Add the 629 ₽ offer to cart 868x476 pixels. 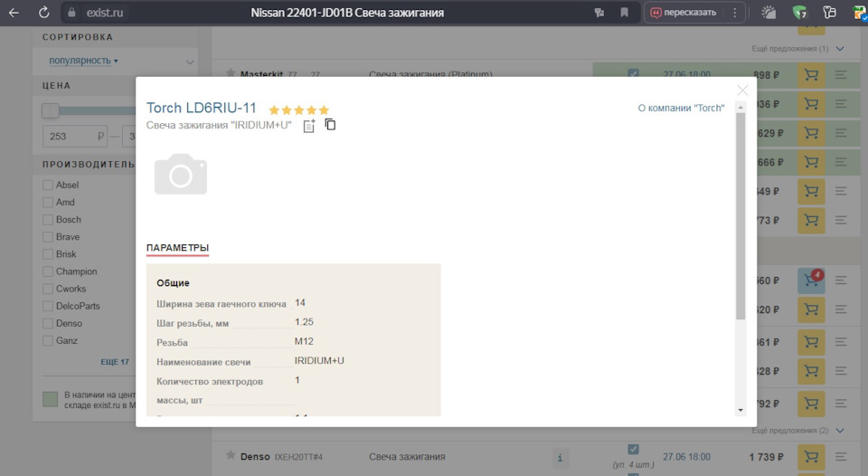tap(812, 133)
